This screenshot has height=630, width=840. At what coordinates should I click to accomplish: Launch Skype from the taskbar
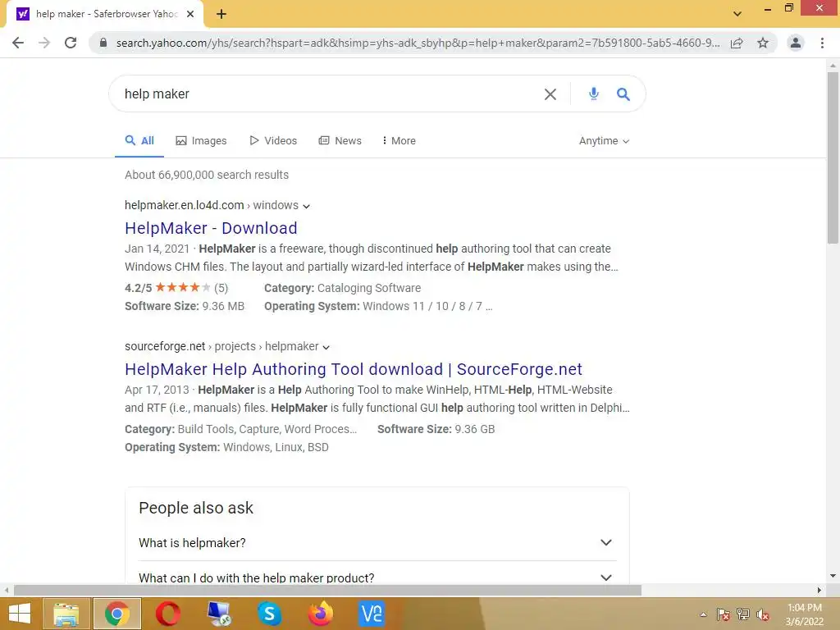[269, 614]
